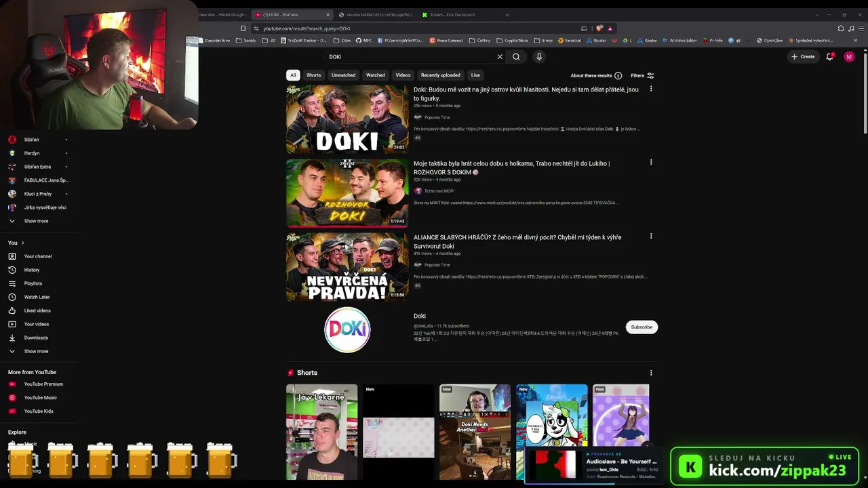Play the ROZHOVOR DOKI video thumbnail
The image size is (868, 488).
coord(347,193)
